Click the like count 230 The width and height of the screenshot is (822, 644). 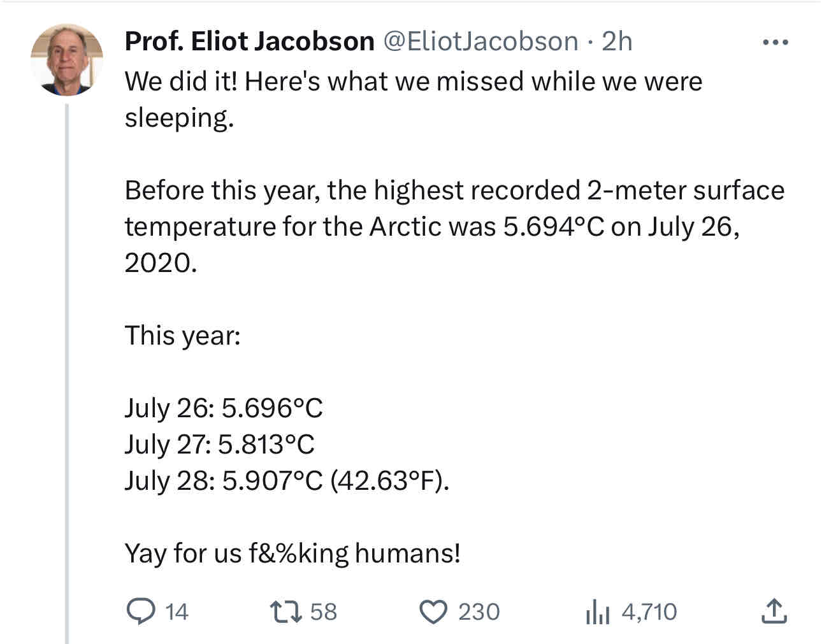click(x=479, y=612)
